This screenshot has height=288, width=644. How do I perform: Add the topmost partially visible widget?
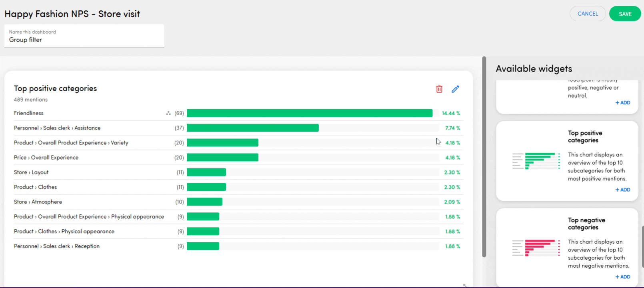(623, 103)
